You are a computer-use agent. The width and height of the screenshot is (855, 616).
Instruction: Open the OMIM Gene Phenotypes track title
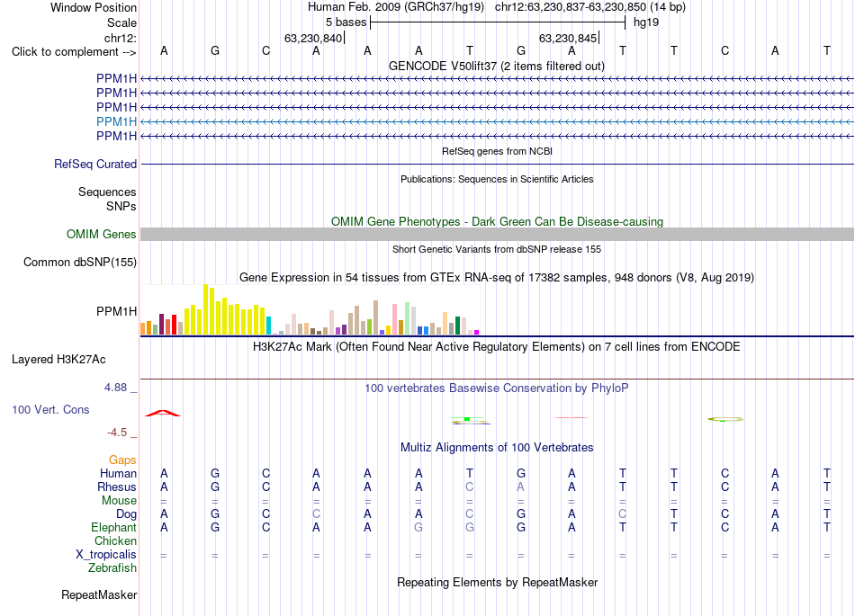tap(497, 222)
